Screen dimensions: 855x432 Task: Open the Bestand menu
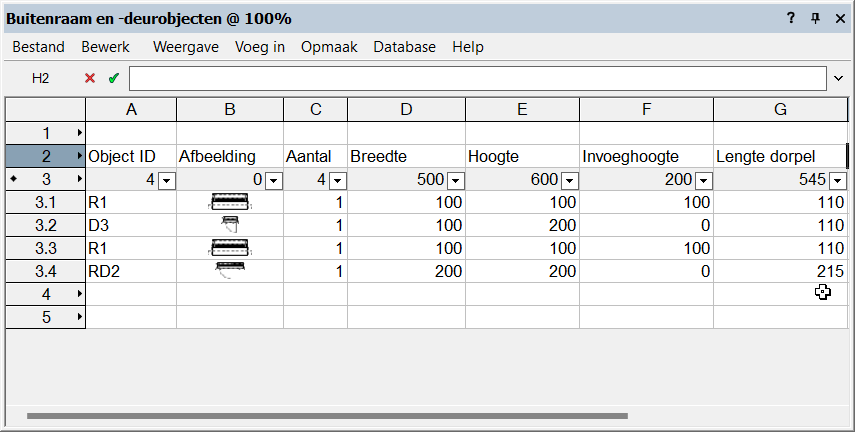click(x=38, y=47)
